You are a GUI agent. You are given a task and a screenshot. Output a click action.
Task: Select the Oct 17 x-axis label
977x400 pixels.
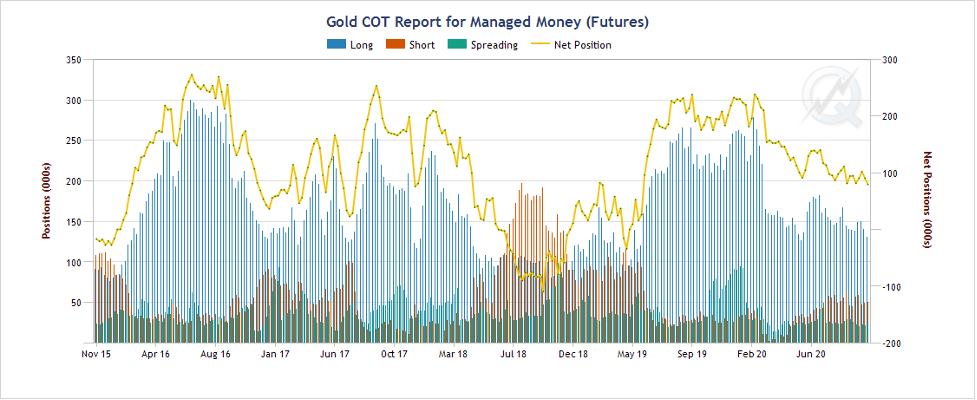coord(394,353)
